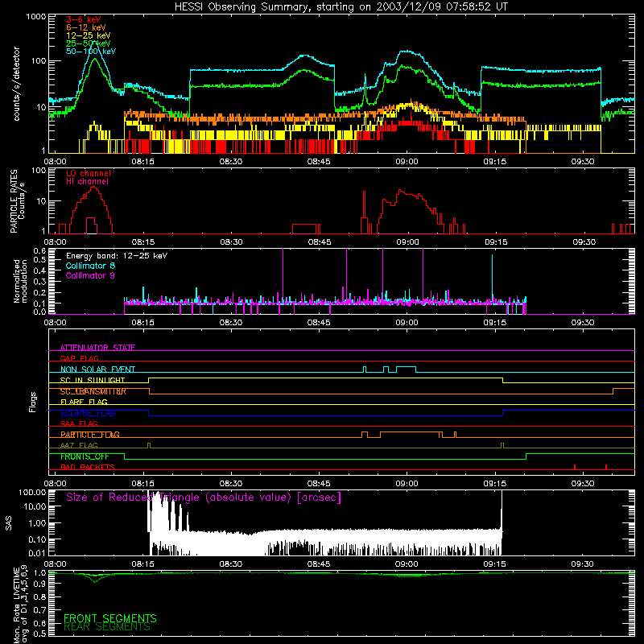Click the 0.5 value on livetime axis
Screen dimensions: 644x644
pos(39,634)
